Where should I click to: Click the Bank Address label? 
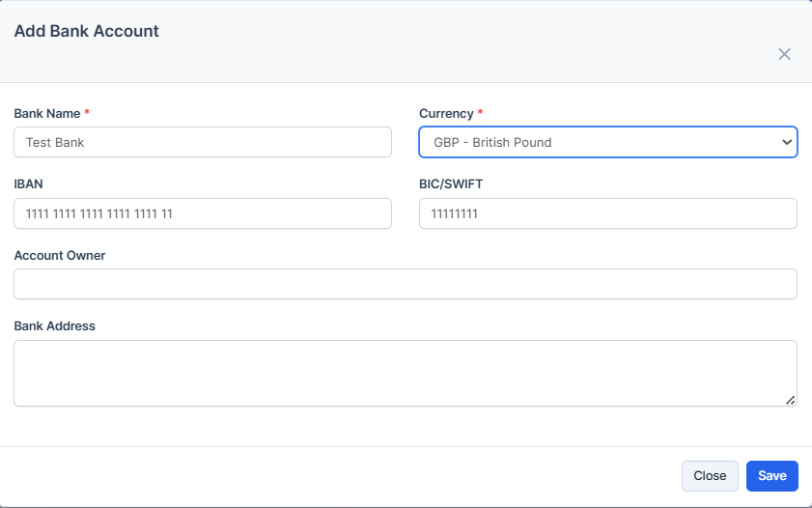click(x=55, y=325)
